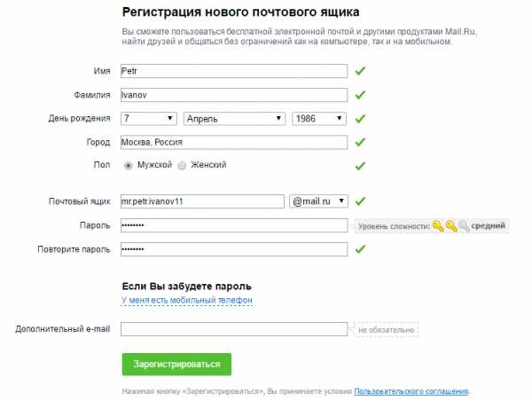Click the У меня есть мобильный телефон link
532x401 pixels.
187,301
